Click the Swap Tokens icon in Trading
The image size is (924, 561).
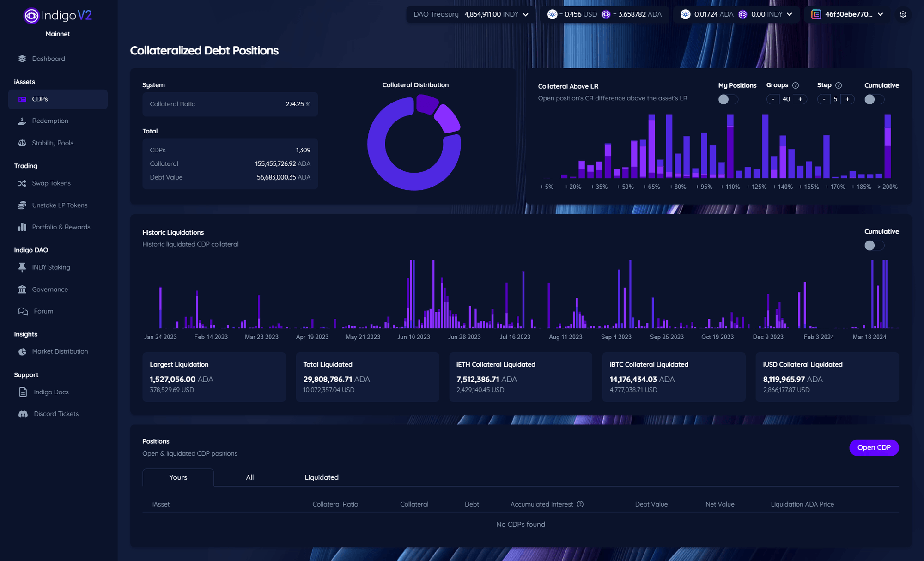click(x=23, y=183)
